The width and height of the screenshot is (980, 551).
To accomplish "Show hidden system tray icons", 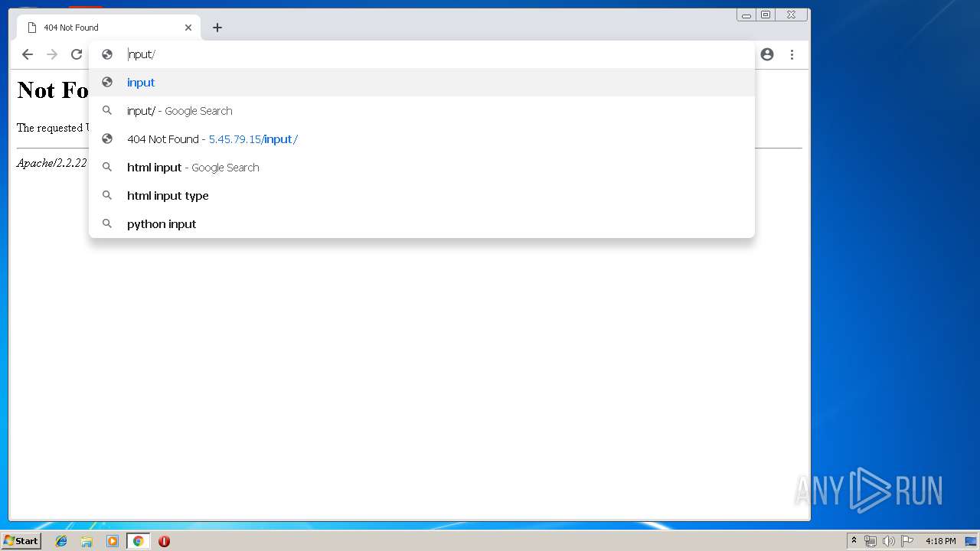I will click(x=854, y=541).
